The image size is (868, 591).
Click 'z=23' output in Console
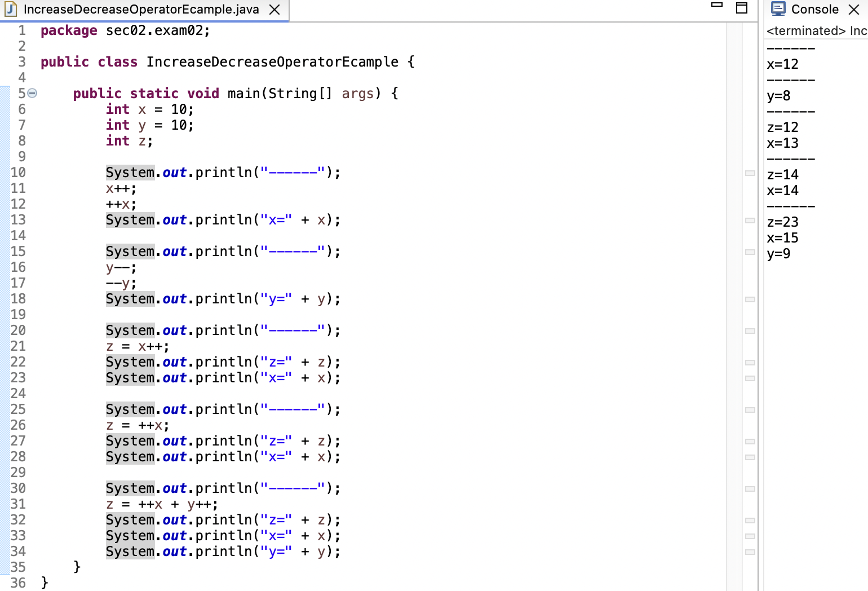pyautogui.click(x=782, y=222)
